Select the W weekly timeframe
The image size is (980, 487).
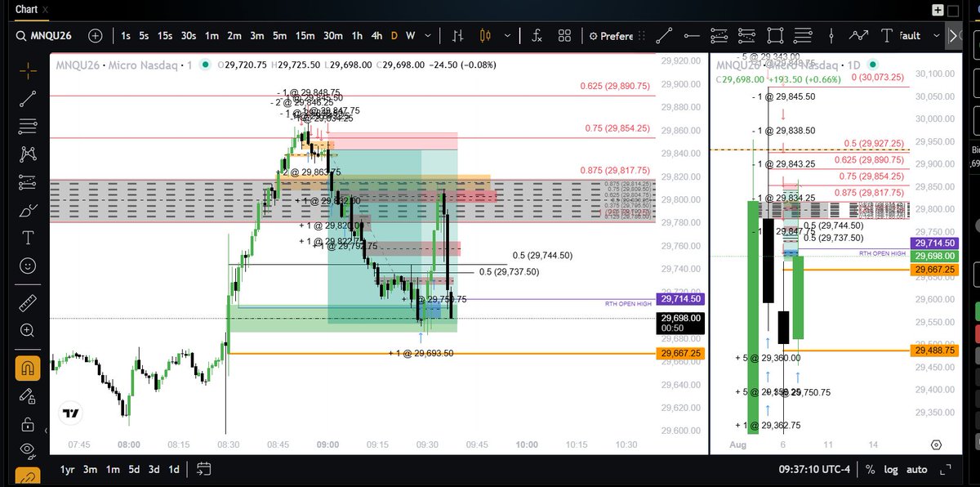pyautogui.click(x=410, y=36)
